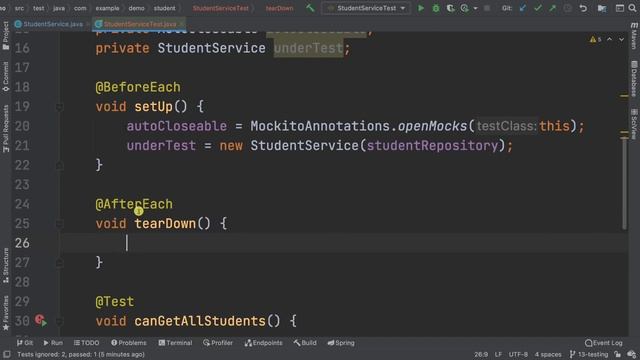Open the Endpoints tool window button
The image size is (640, 360).
pyautogui.click(x=263, y=343)
